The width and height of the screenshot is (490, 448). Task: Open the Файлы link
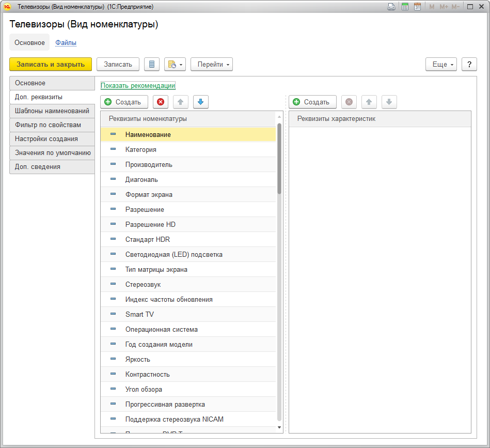tap(66, 43)
